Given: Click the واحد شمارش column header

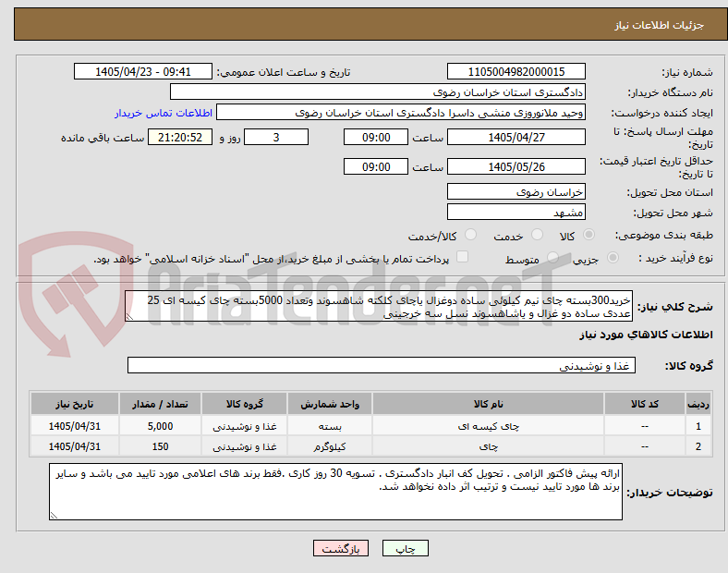Looking at the screenshot, I should pyautogui.click(x=330, y=404).
